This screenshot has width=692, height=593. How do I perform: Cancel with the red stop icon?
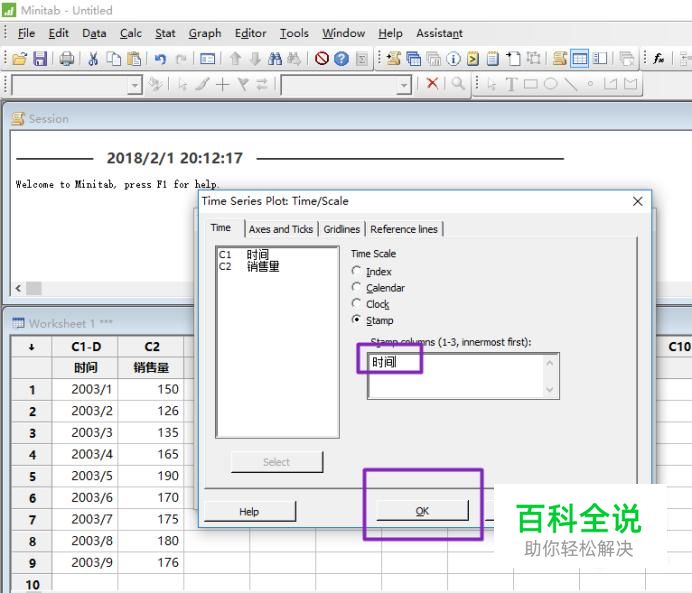click(322, 59)
